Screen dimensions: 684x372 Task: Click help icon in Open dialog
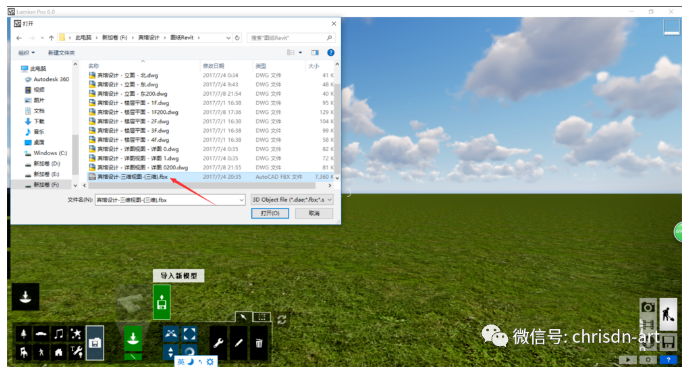(x=331, y=52)
